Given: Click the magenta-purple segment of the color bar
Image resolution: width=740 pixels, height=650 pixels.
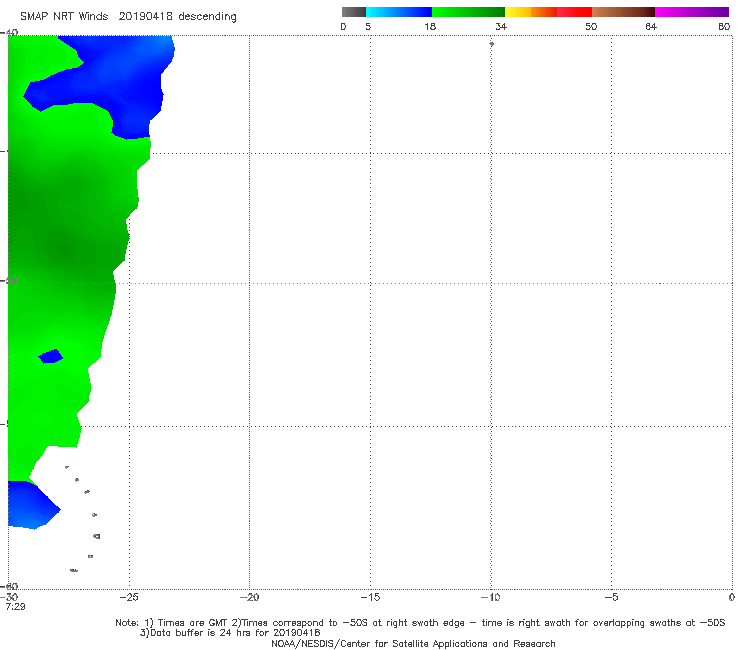Looking at the screenshot, I should coord(692,12).
